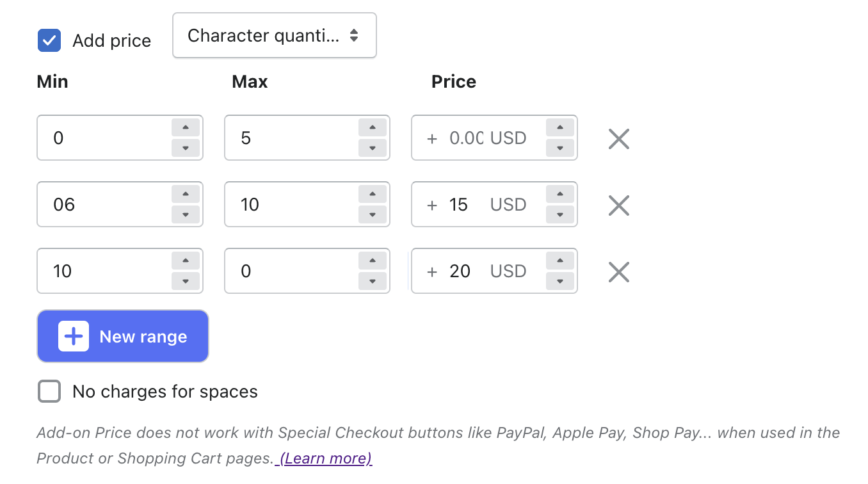Viewport: 868px width, 484px height.
Task: Remove the third range row with X icon
Action: click(x=618, y=271)
